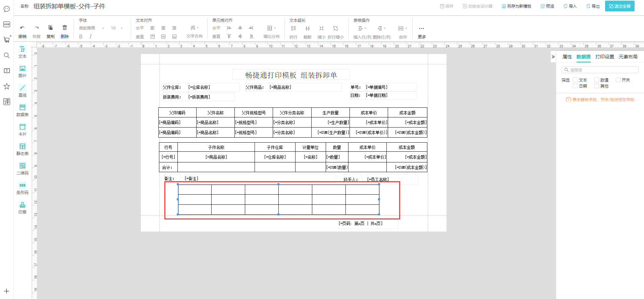Image resolution: width=644 pixels, height=299 pixels.
Task: Toggle bold (B) formatting
Action: coord(81,37)
